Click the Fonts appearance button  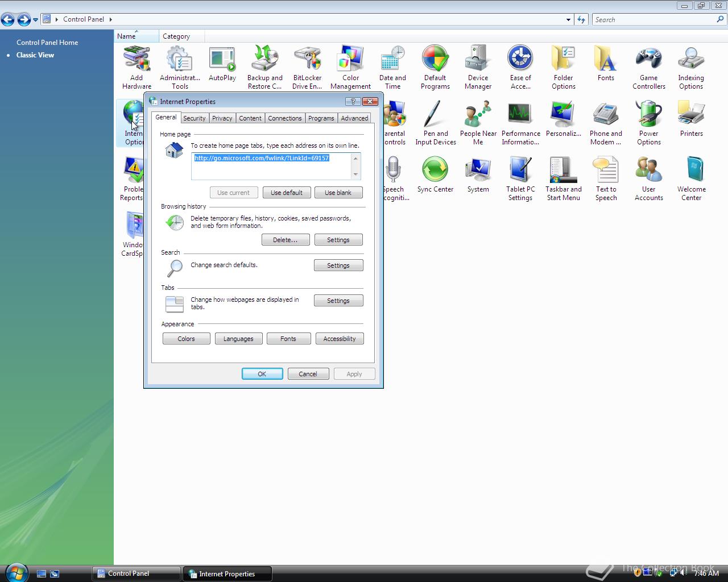(288, 339)
